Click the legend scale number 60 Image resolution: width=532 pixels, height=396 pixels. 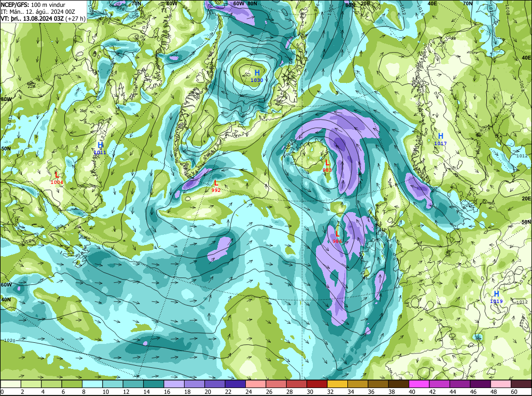(514, 392)
